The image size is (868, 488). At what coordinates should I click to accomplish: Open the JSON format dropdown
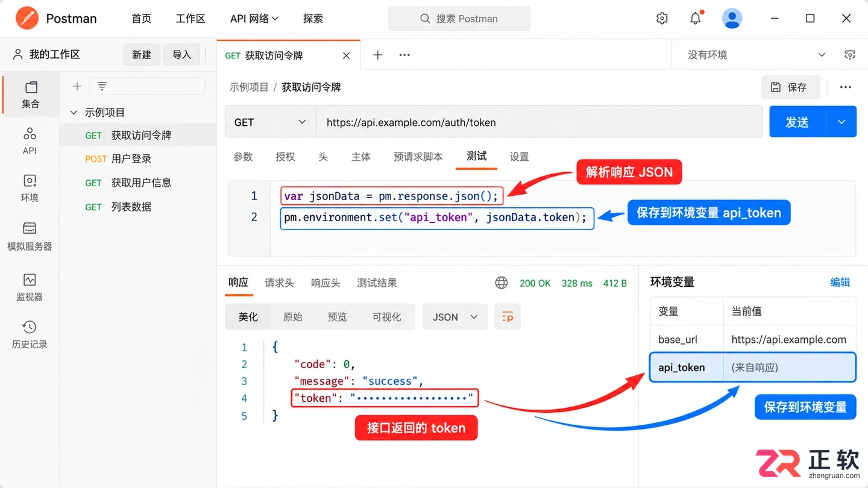[455, 317]
